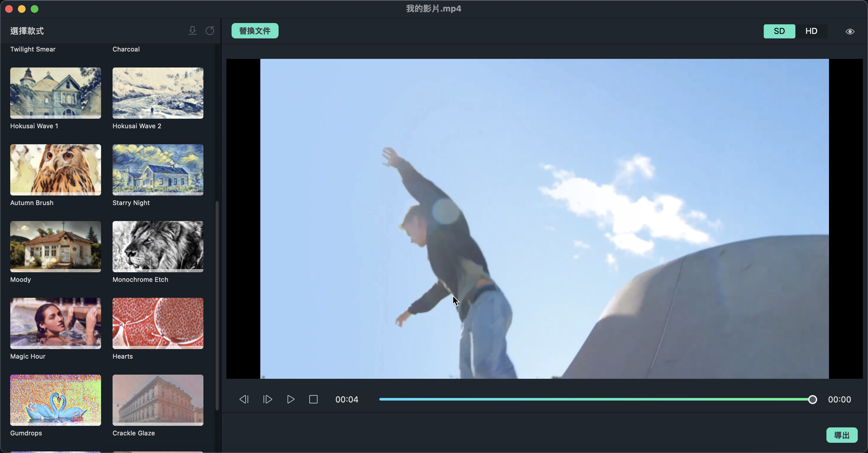The image size is (868, 453).
Task: Choose the Moody style thumbnail
Action: (x=56, y=247)
